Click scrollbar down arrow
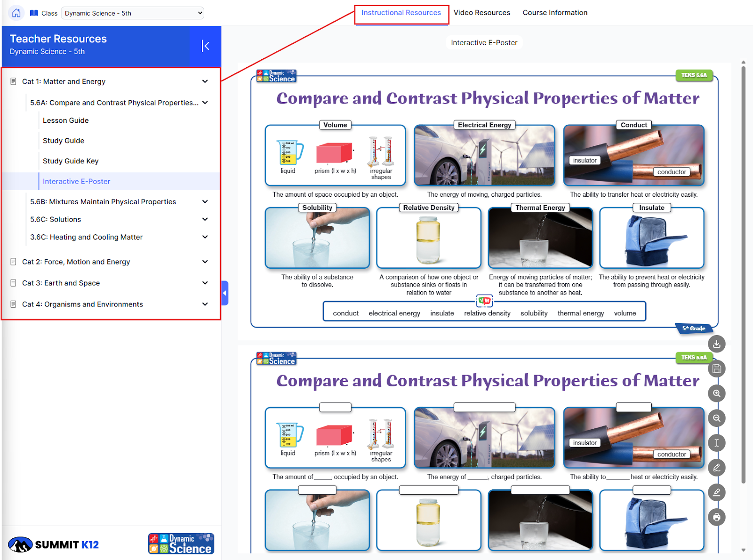Image resolution: width=753 pixels, height=560 pixels. [743, 550]
